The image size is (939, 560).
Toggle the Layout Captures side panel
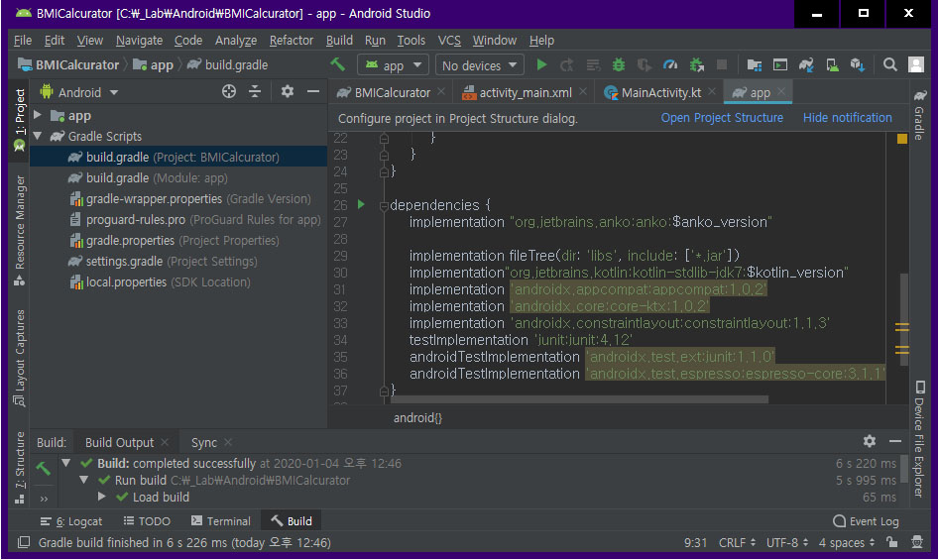point(20,359)
